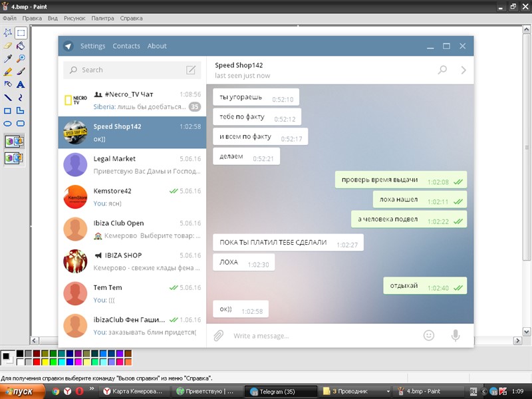Image resolution: width=532 pixels, height=399 pixels.
Task: Select the color picker eyedropper tool
Action: tap(8, 59)
